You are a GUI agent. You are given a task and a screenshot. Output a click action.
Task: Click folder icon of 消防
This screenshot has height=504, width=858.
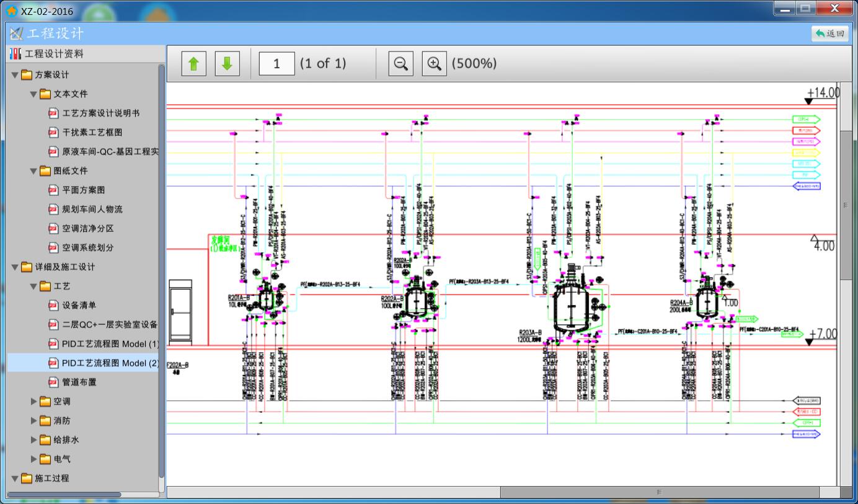[x=45, y=421]
